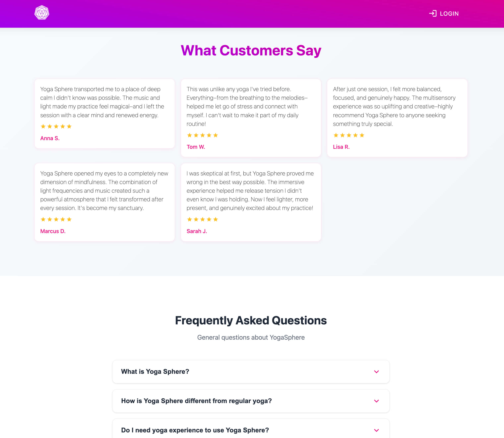Open the "How is Yoga Sphere different" question
This screenshot has height=438, width=504.
click(196, 401)
